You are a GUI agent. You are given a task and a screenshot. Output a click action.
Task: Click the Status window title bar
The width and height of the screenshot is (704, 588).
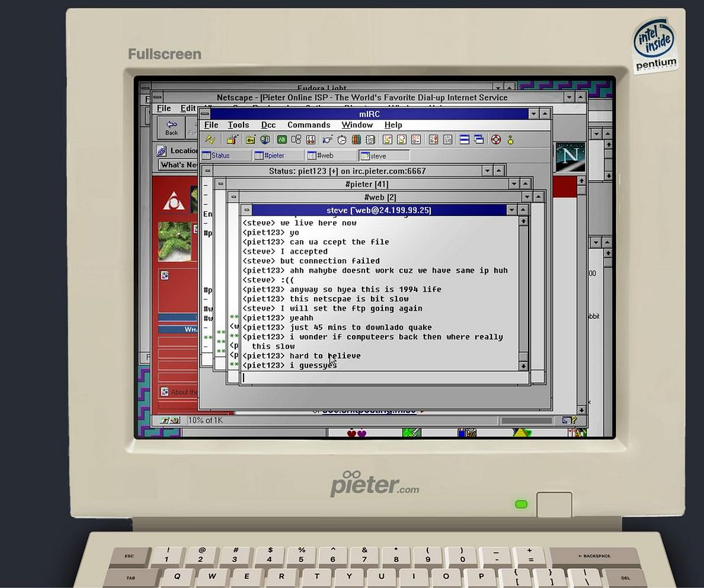pyautogui.click(x=347, y=170)
